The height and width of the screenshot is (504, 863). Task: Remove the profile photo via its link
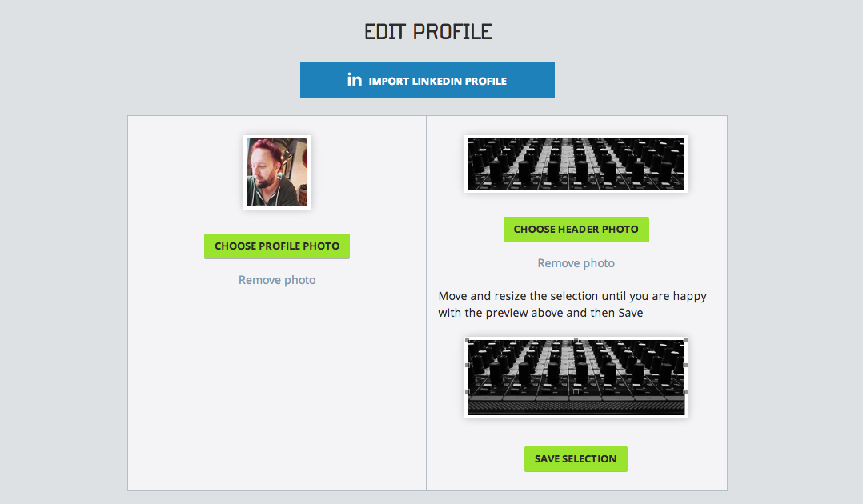[277, 280]
